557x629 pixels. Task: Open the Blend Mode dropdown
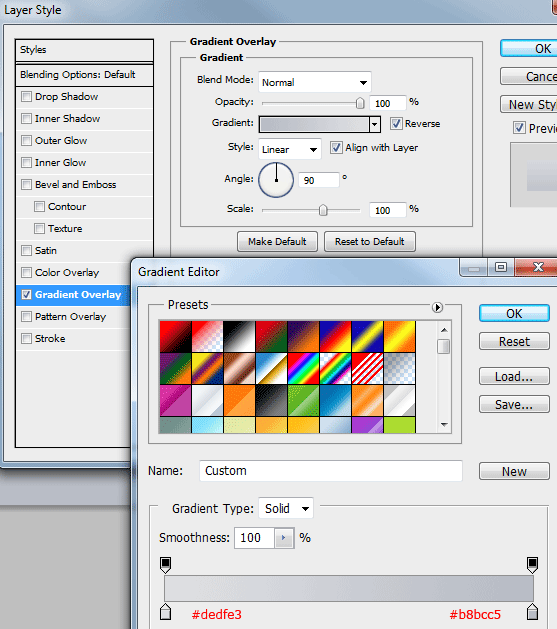(315, 82)
